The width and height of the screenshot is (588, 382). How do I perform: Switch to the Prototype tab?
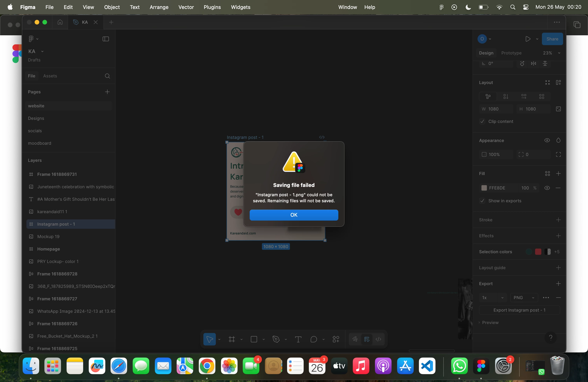(x=511, y=53)
